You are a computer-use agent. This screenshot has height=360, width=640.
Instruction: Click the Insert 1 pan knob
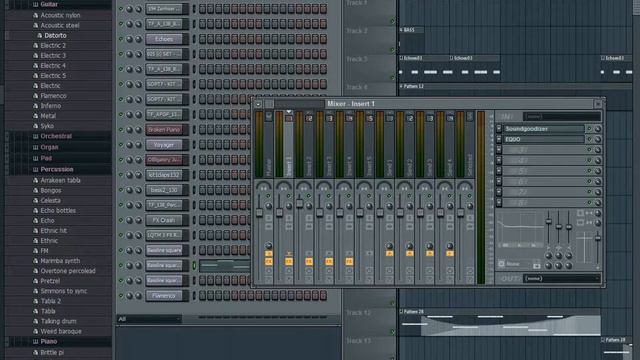click(x=289, y=206)
